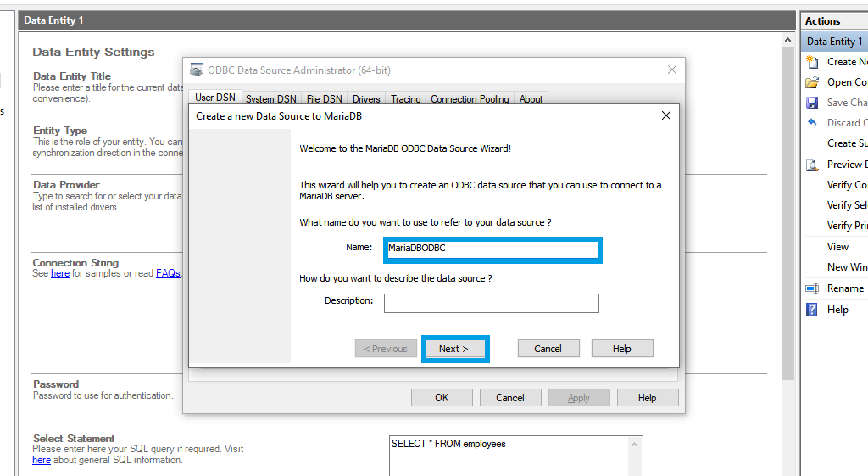The image size is (868, 476).
Task: Click the ODBC Data Source Administrator title icon
Action: [197, 70]
